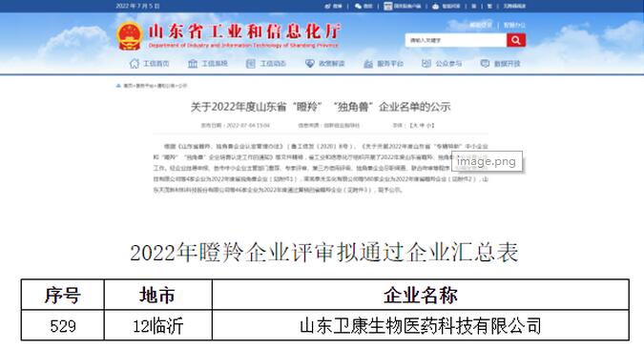The width and height of the screenshot is (644, 349).
Task: Open the 工信动态 navigation menu
Action: [266, 64]
